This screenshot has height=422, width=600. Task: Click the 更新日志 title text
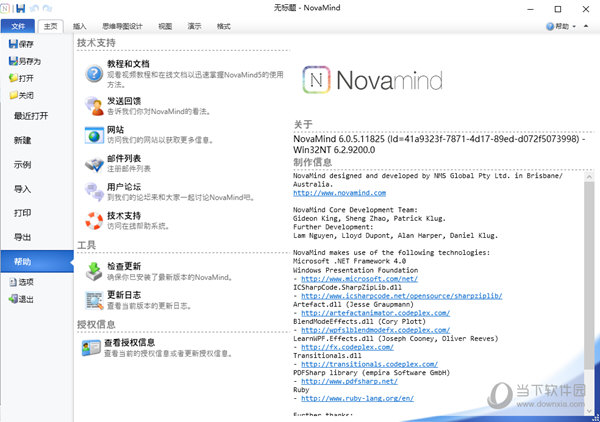pos(124,295)
